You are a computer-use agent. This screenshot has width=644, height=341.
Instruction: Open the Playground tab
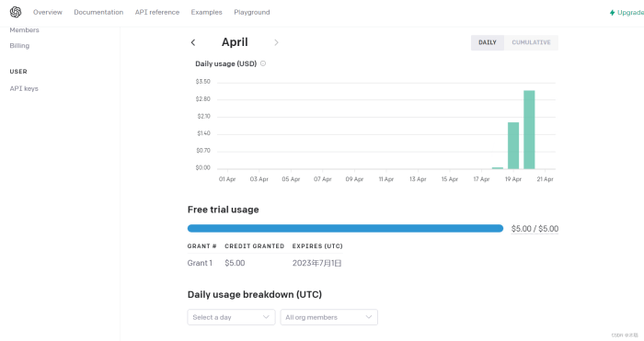click(x=252, y=12)
